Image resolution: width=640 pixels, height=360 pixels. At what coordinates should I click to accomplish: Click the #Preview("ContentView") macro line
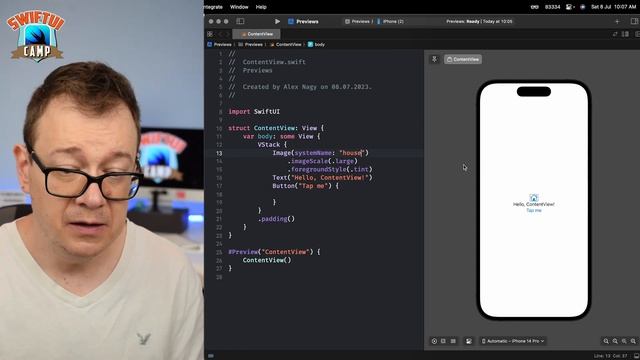274,252
